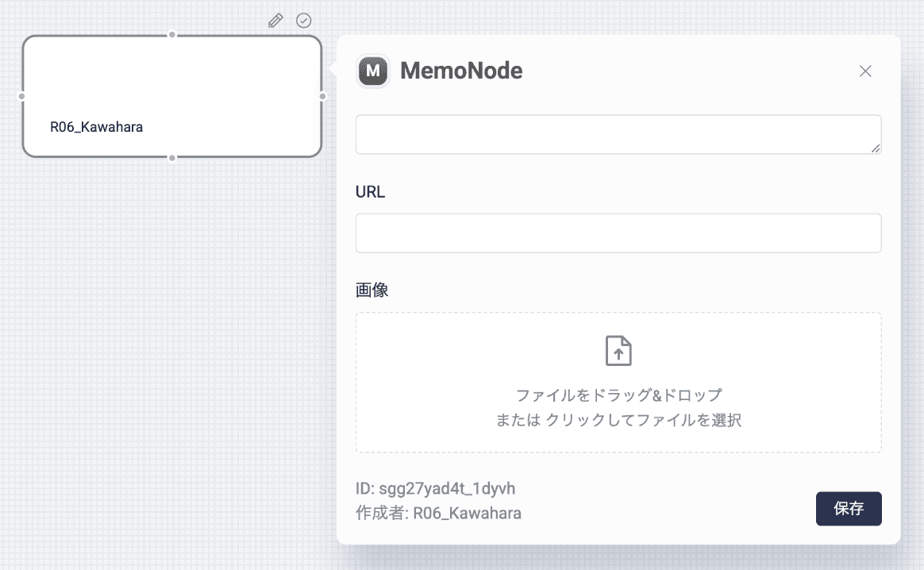Click the R06_Kawahara label in the node
This screenshot has height=570, width=924.
(97, 127)
